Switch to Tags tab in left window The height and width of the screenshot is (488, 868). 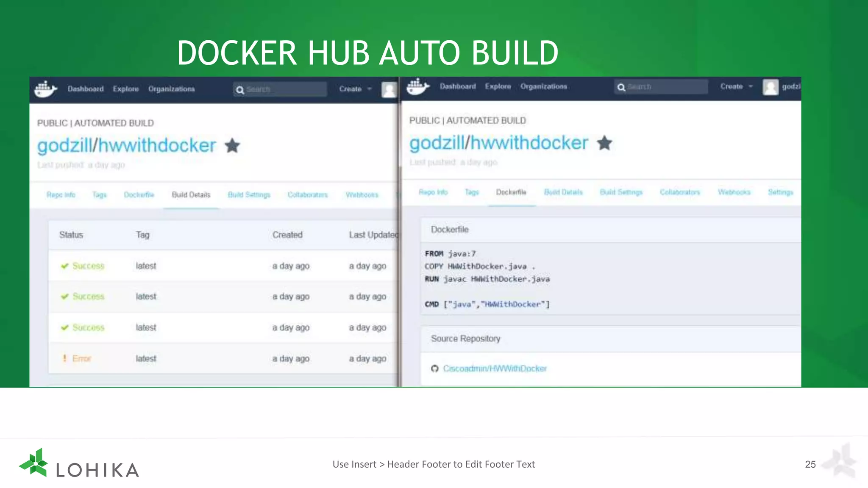click(x=100, y=195)
